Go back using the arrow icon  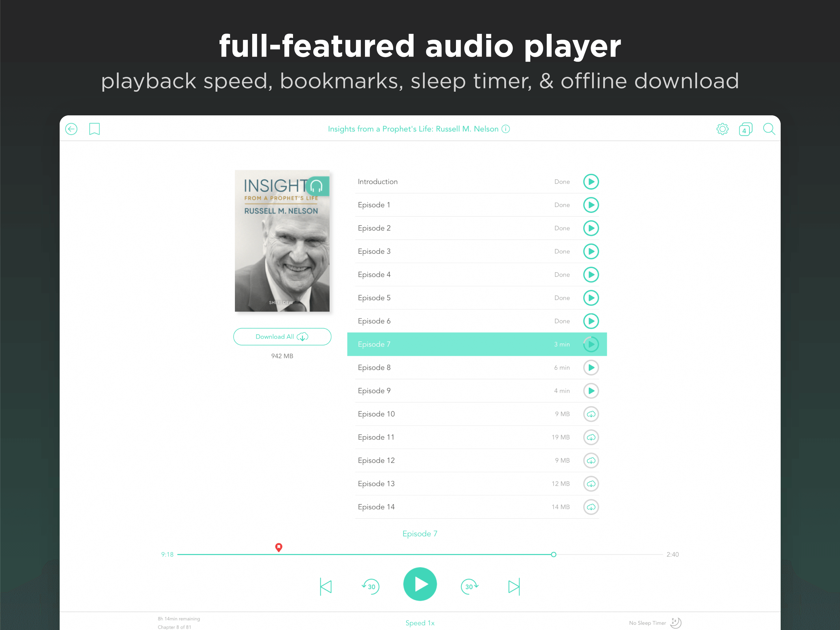tap(71, 129)
